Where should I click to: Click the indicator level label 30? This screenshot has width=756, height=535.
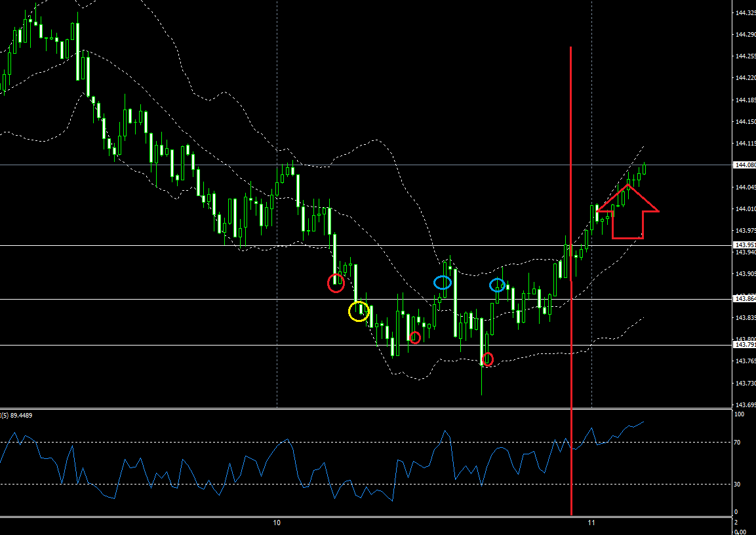737,485
